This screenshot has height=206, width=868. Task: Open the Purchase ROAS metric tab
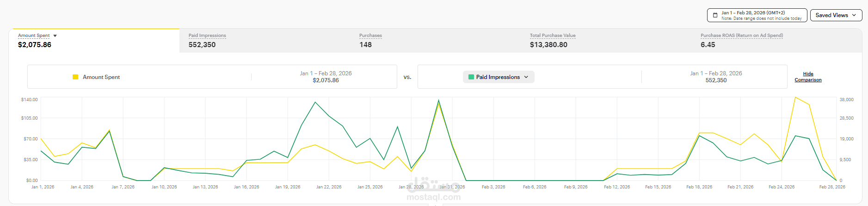tap(776, 41)
